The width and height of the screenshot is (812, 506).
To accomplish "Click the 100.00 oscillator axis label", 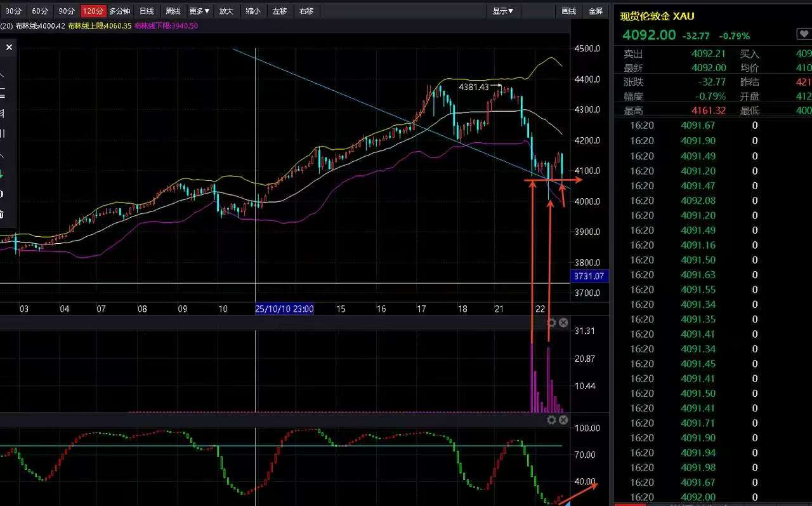I will coord(586,428).
